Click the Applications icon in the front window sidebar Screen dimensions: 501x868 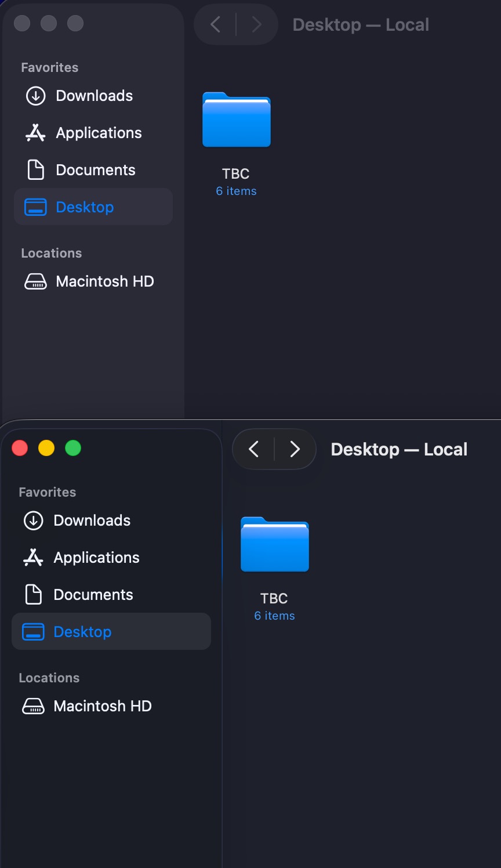(33, 558)
